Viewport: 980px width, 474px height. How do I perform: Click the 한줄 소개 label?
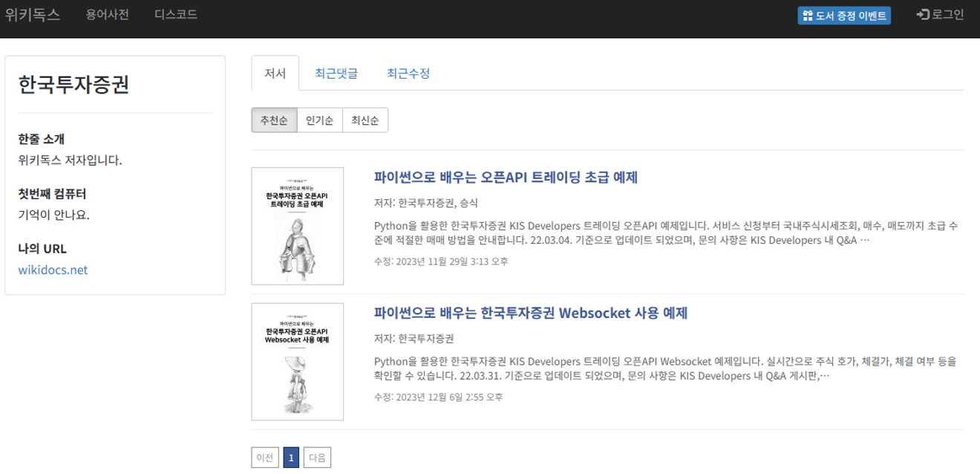coord(42,139)
